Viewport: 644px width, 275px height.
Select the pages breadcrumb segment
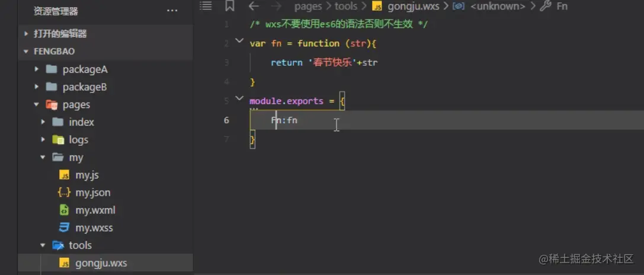pyautogui.click(x=308, y=6)
